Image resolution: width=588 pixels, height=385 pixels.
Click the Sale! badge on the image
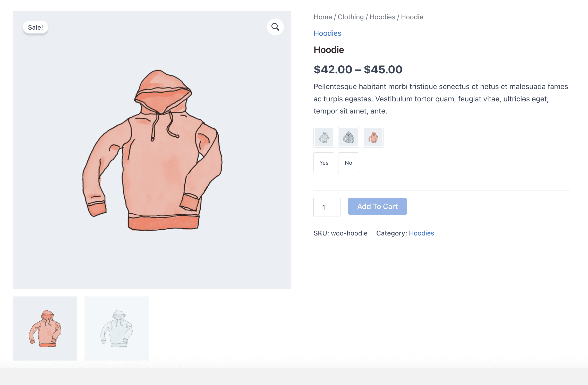pos(36,27)
